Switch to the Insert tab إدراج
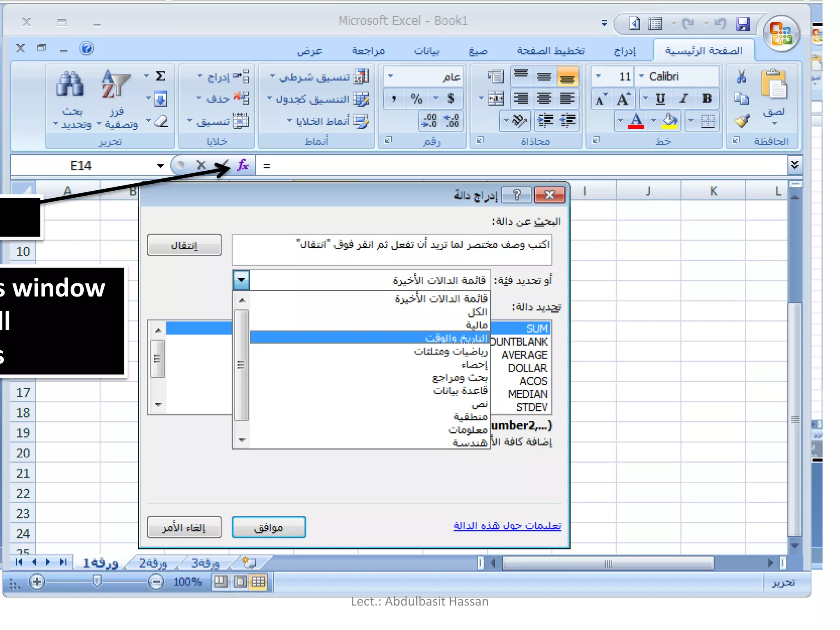The width and height of the screenshot is (840, 630). coord(625,51)
